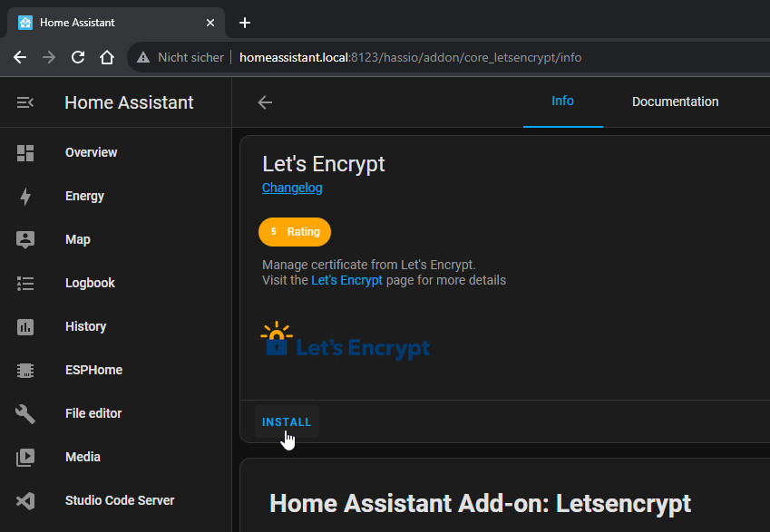Click the Rating 5 badge
The width and height of the screenshot is (770, 532).
pyautogui.click(x=295, y=232)
